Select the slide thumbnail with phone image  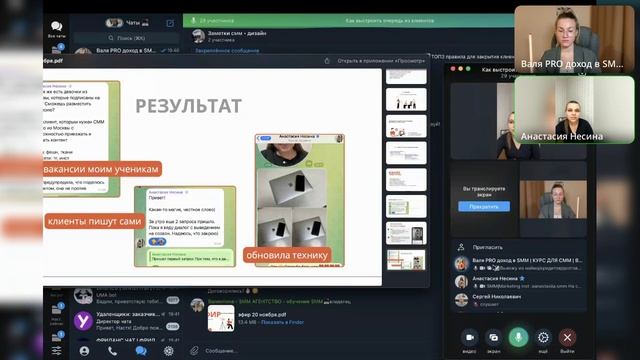[406, 233]
